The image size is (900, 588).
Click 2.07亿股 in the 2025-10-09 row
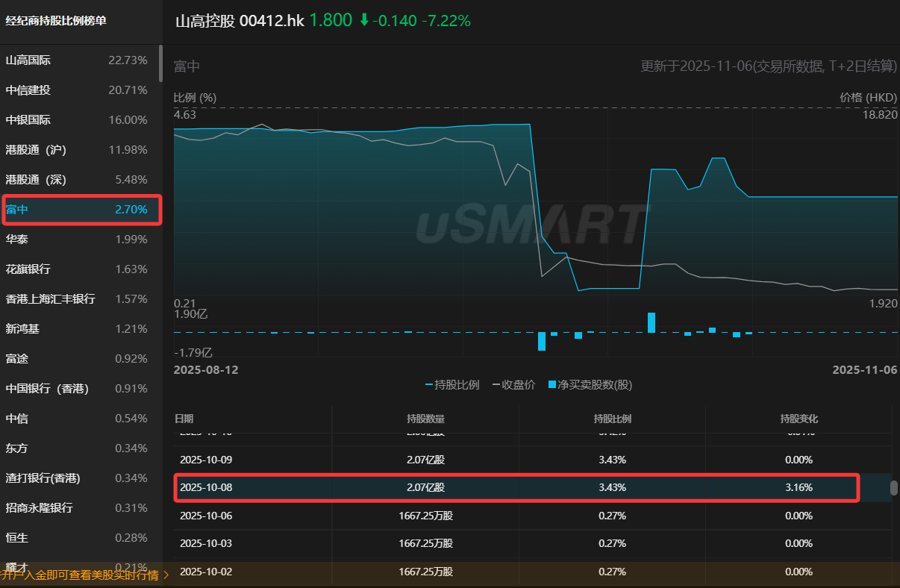click(x=425, y=460)
